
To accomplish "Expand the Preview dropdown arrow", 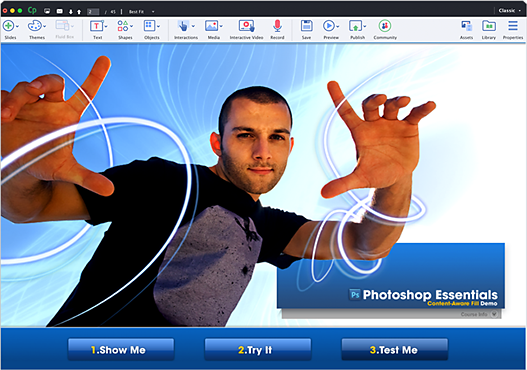I will click(x=338, y=26).
